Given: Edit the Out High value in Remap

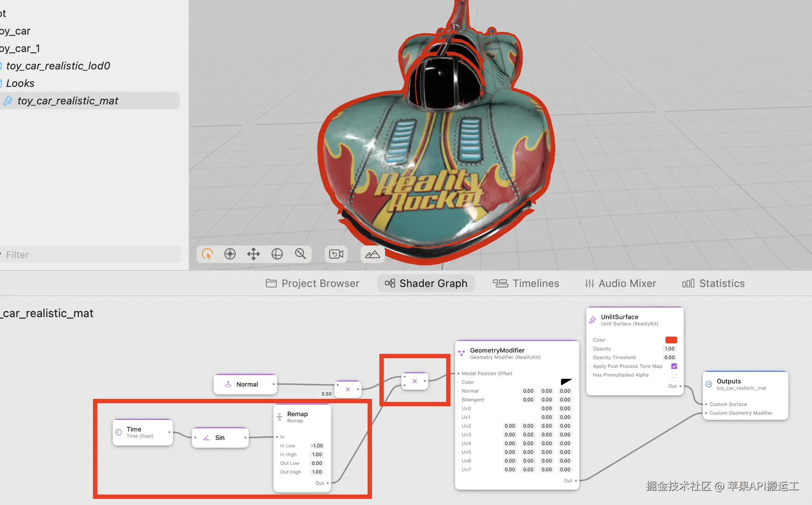Looking at the screenshot, I should 317,472.
